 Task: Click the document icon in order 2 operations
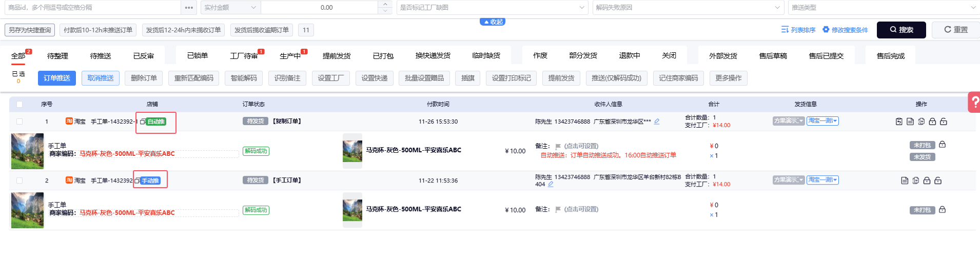pos(905,180)
